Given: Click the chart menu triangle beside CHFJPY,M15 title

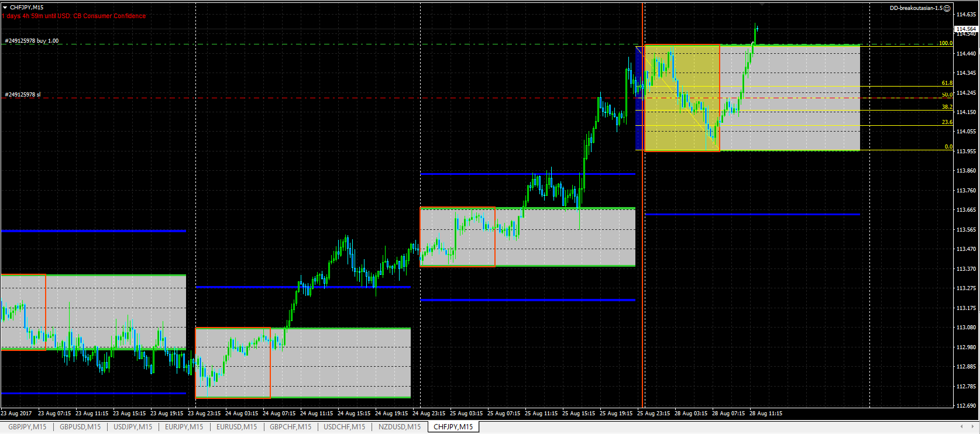Looking at the screenshot, I should coord(5,7).
